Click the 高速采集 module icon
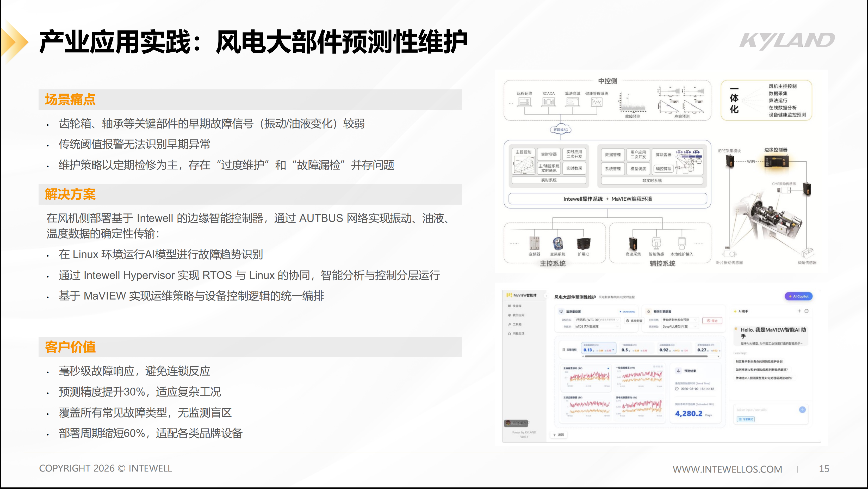The height and width of the screenshot is (489, 868). 633,243
